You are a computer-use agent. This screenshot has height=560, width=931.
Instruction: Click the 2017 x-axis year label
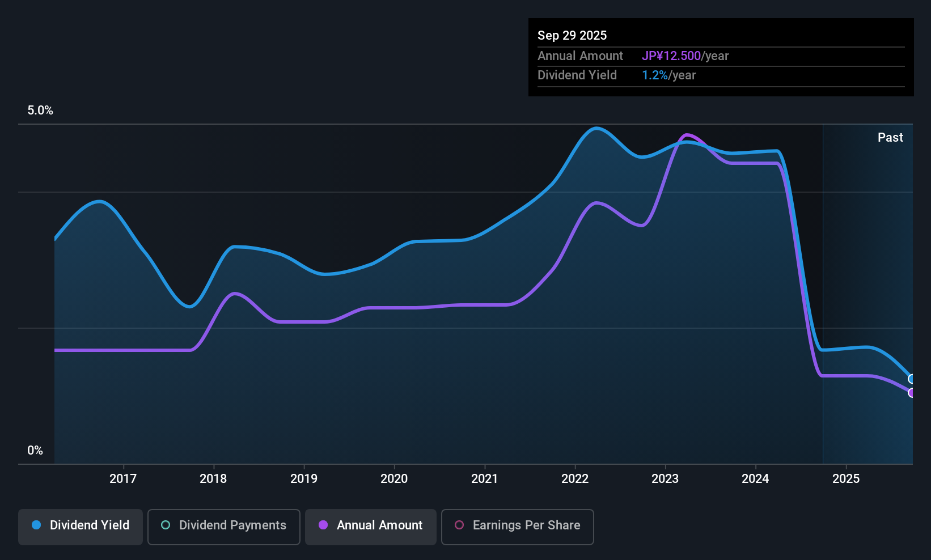[123, 479]
